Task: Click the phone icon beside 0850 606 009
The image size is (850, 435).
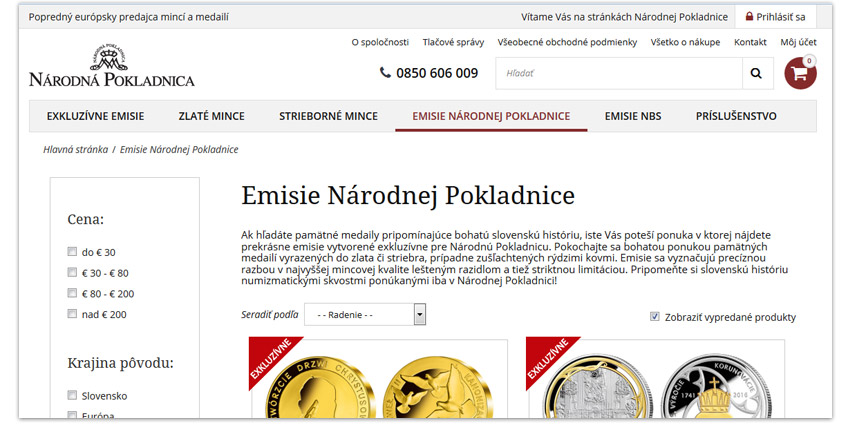Action: point(385,72)
